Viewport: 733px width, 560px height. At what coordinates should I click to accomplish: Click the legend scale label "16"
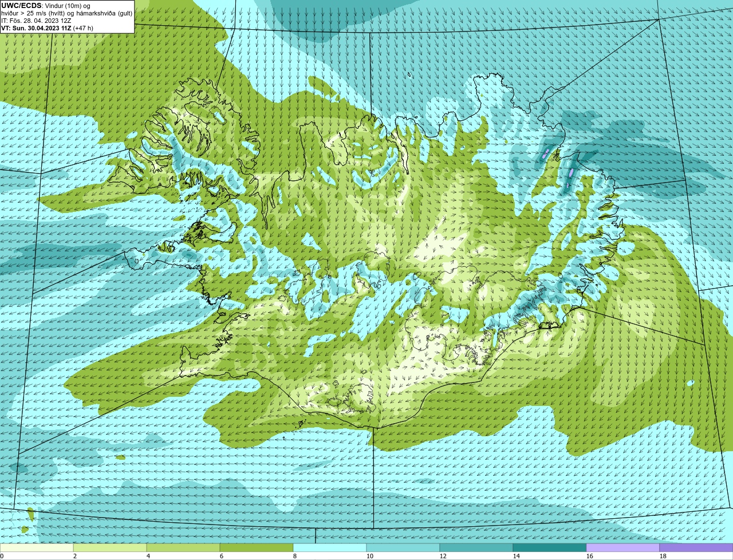[590, 556]
